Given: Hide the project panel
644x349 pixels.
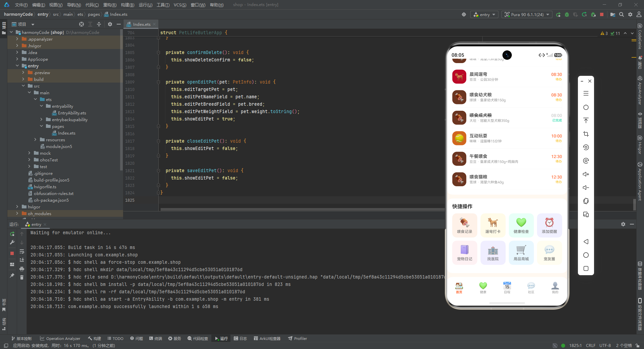Looking at the screenshot, I should click(x=118, y=24).
